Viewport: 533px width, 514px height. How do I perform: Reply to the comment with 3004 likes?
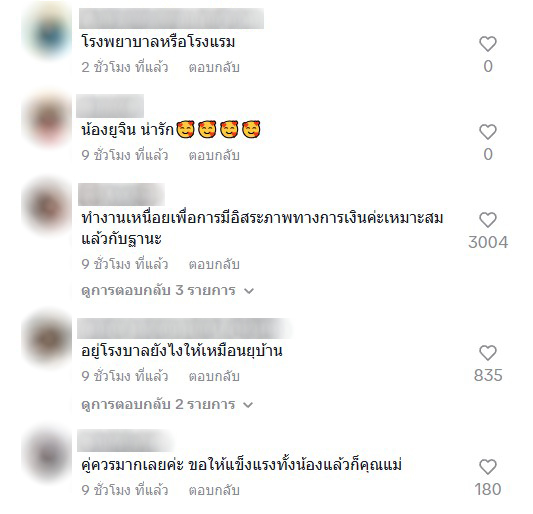(214, 264)
